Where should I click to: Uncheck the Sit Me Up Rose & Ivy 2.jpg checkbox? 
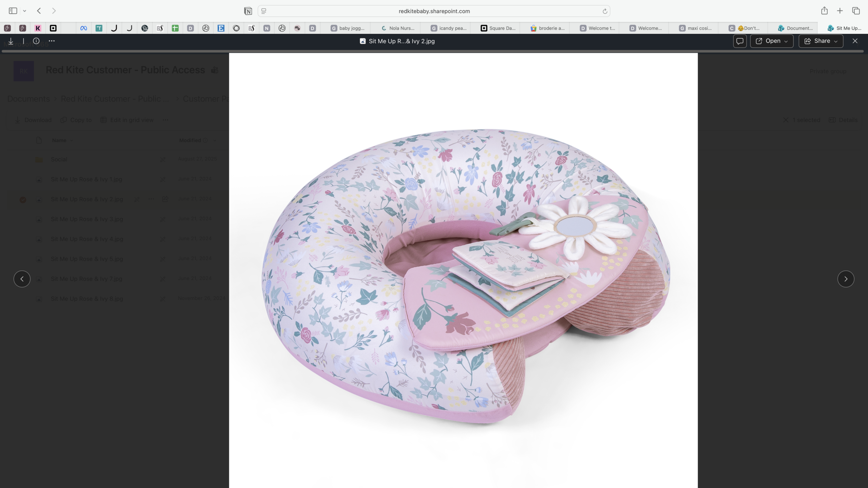[23, 200]
